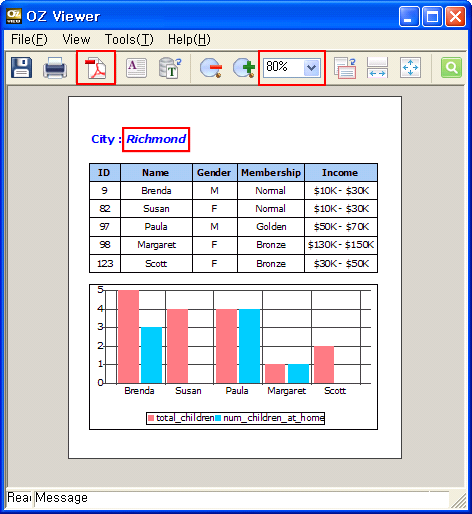Open the View menu
Viewport: 472px width, 514px height.
pos(76,39)
